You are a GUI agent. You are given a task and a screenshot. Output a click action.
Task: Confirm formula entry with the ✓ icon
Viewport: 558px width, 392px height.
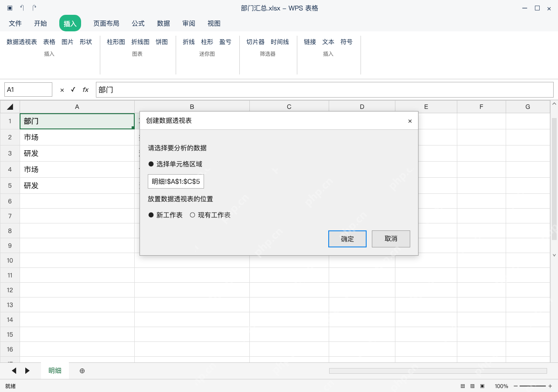coord(73,90)
